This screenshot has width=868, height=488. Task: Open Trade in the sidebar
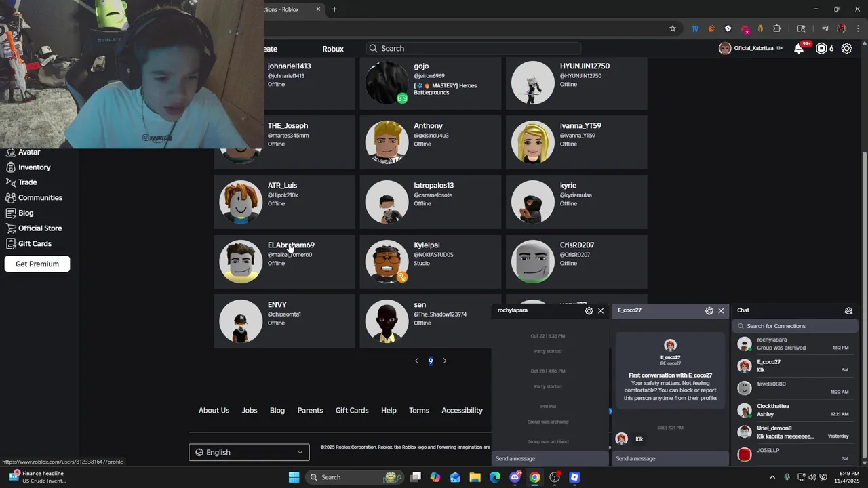[27, 182]
